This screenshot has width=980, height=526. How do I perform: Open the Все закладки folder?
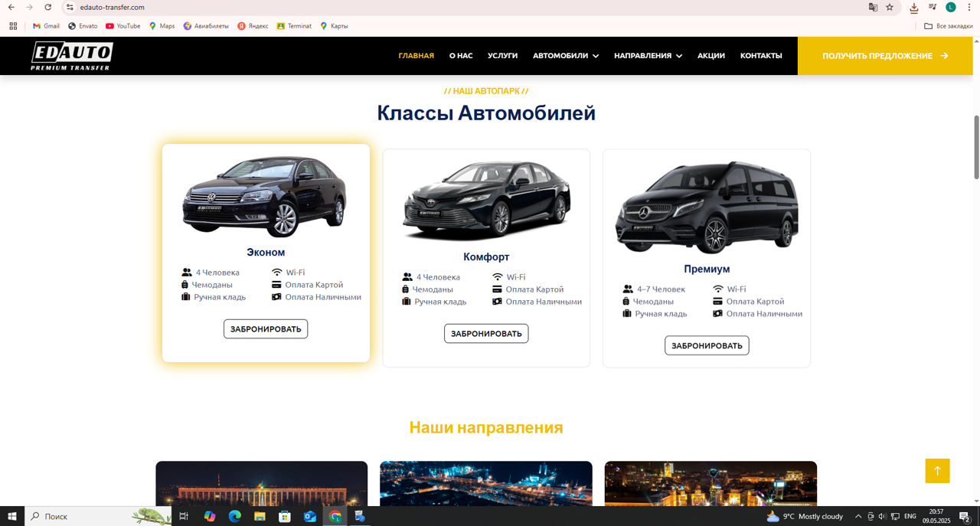coord(949,26)
